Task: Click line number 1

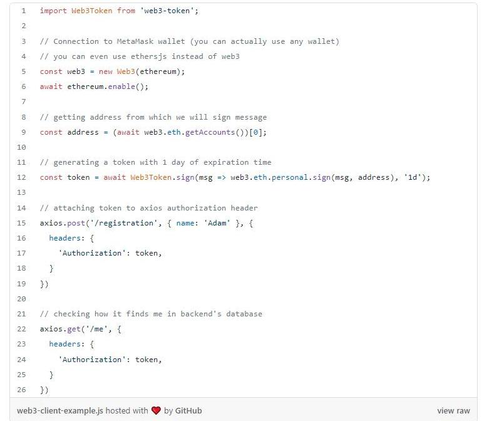Action: [x=23, y=11]
